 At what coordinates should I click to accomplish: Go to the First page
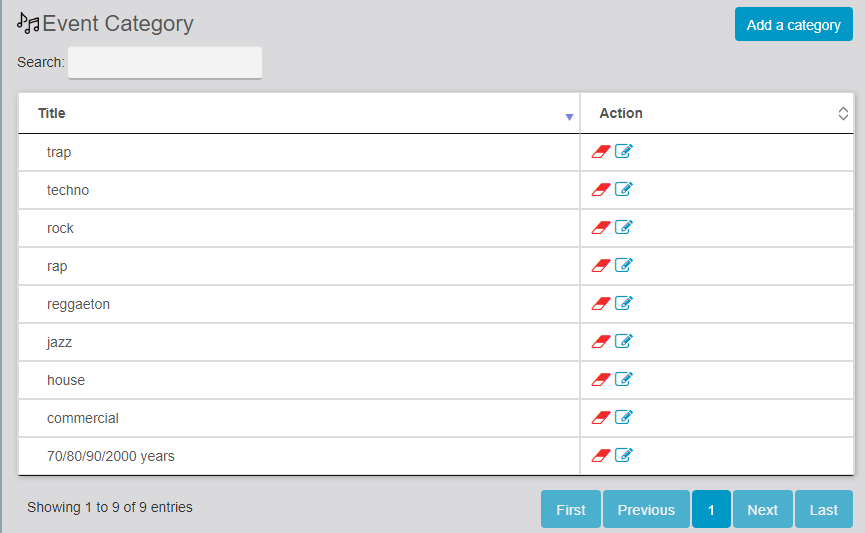point(571,510)
